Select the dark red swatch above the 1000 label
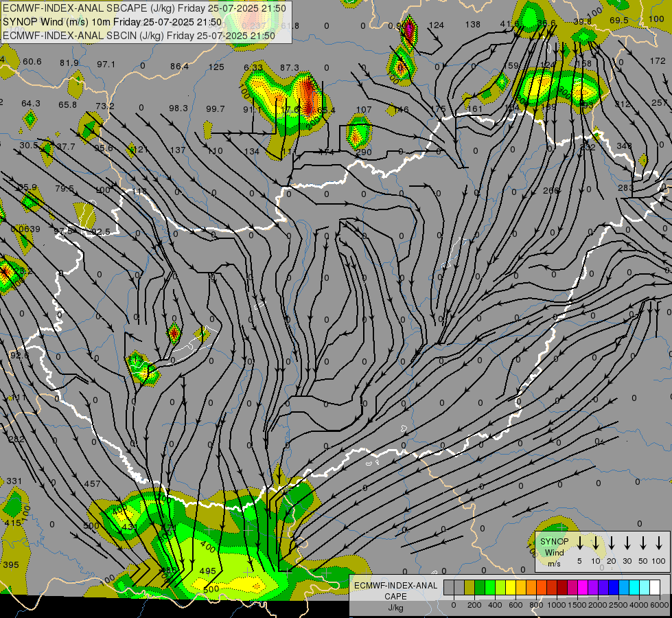672x618 pixels. [562, 588]
